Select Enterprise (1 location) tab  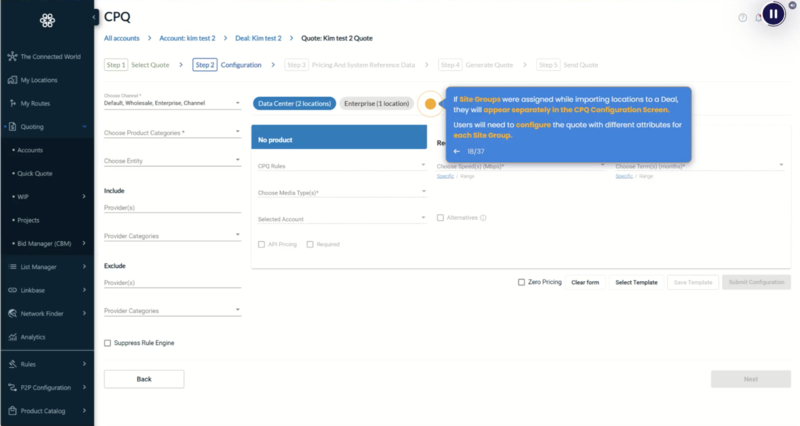(377, 104)
